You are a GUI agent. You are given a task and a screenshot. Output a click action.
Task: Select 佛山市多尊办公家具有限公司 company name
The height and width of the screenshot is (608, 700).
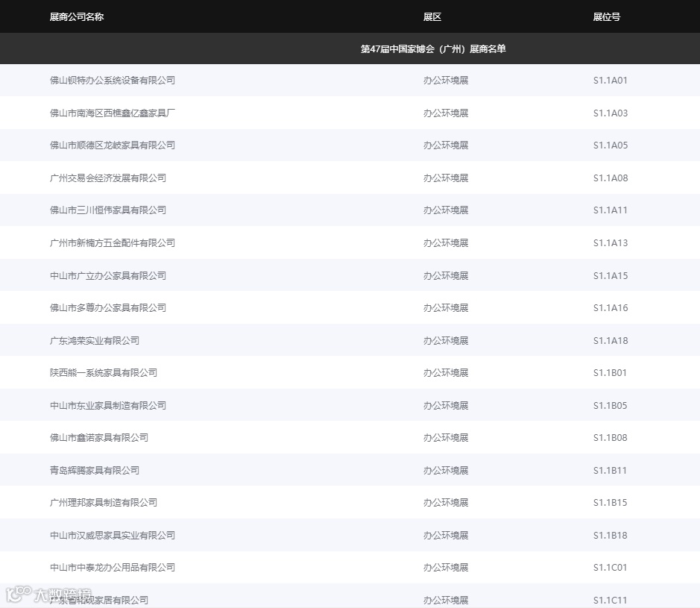pyautogui.click(x=108, y=308)
